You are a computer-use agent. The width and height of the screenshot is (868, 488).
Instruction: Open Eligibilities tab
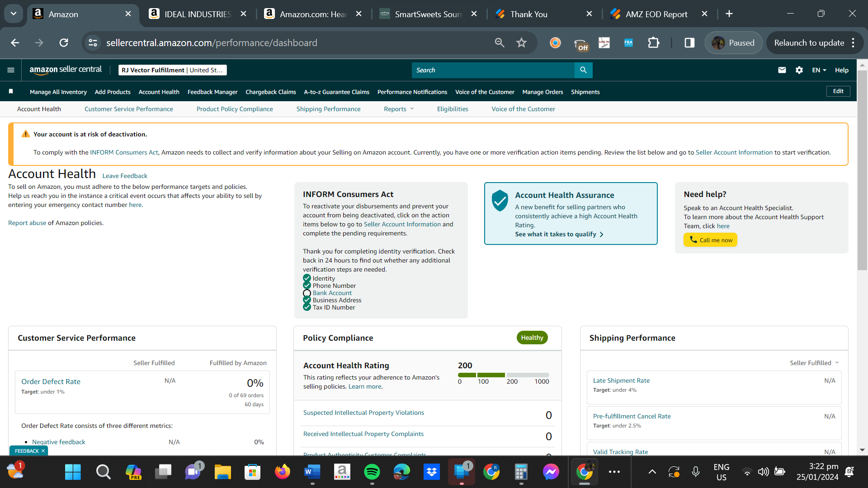453,109
